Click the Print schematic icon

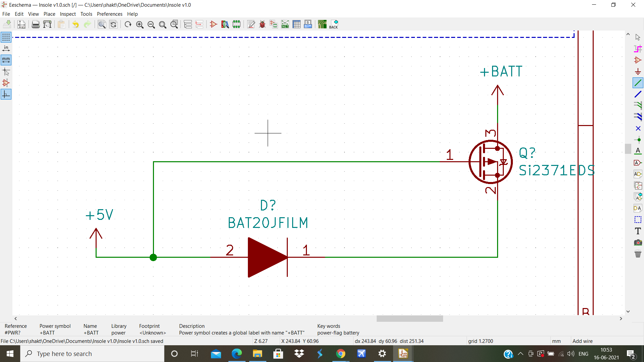36,24
